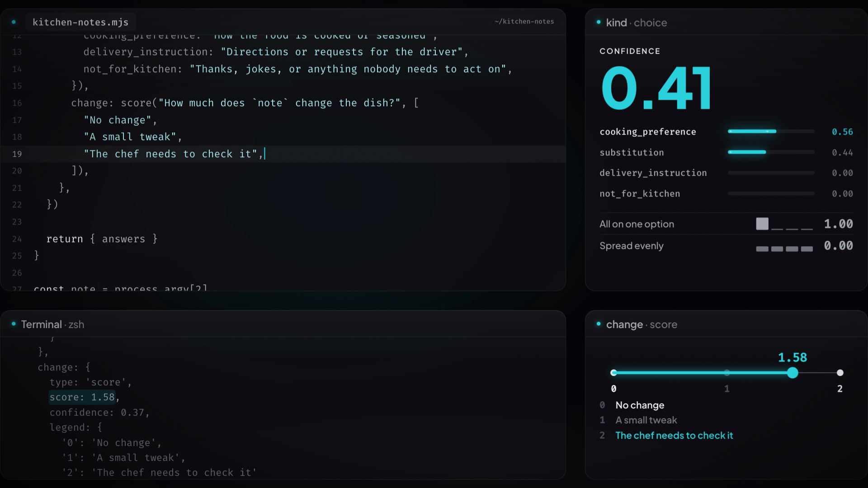Click the not_for_kitchen confidence bar
The height and width of the screenshot is (488, 868).
[x=771, y=193]
